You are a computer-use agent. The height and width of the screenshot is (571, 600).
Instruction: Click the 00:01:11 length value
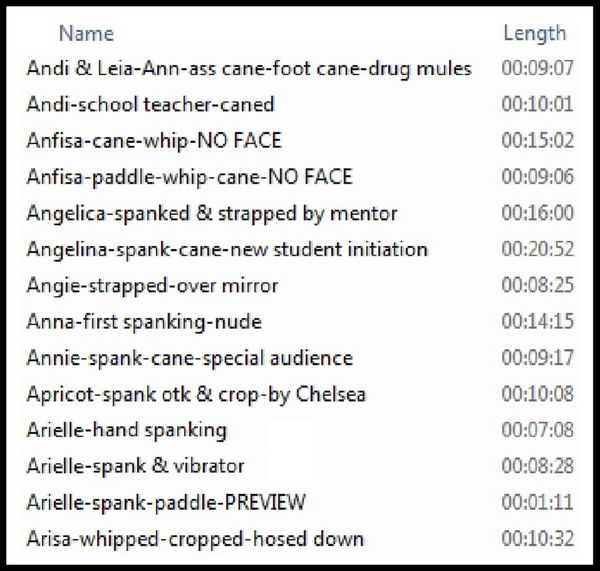coord(538,502)
